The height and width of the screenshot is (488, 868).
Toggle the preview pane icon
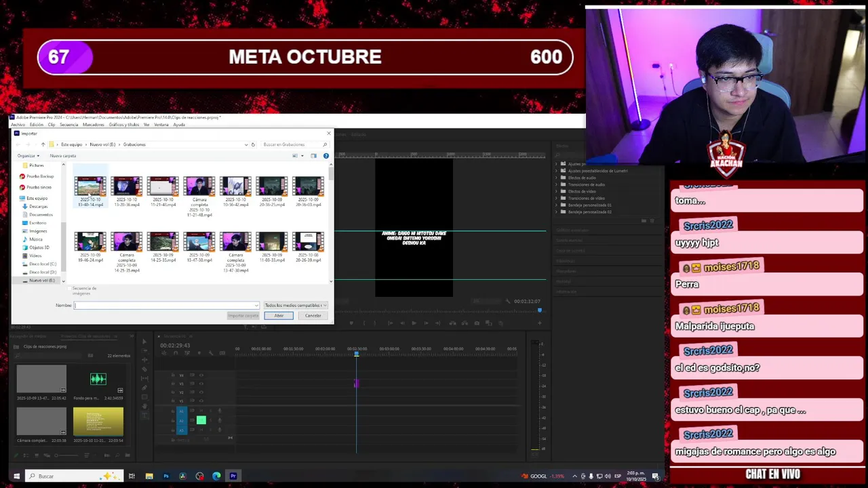313,156
